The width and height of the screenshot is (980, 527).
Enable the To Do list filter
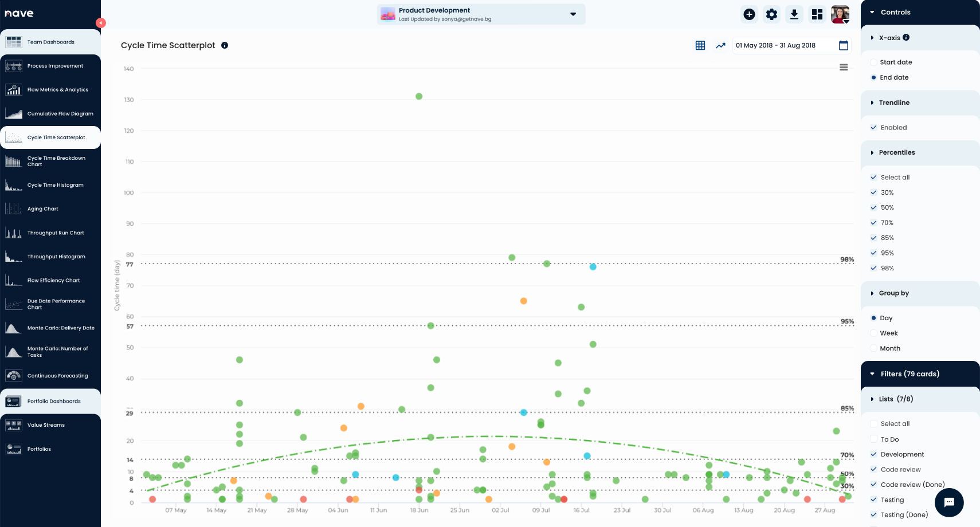873,439
